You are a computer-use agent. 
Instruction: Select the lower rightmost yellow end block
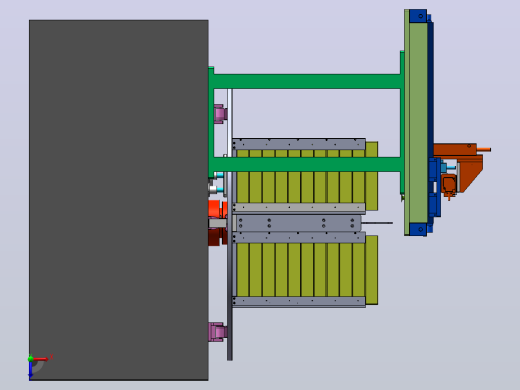(x=372, y=270)
